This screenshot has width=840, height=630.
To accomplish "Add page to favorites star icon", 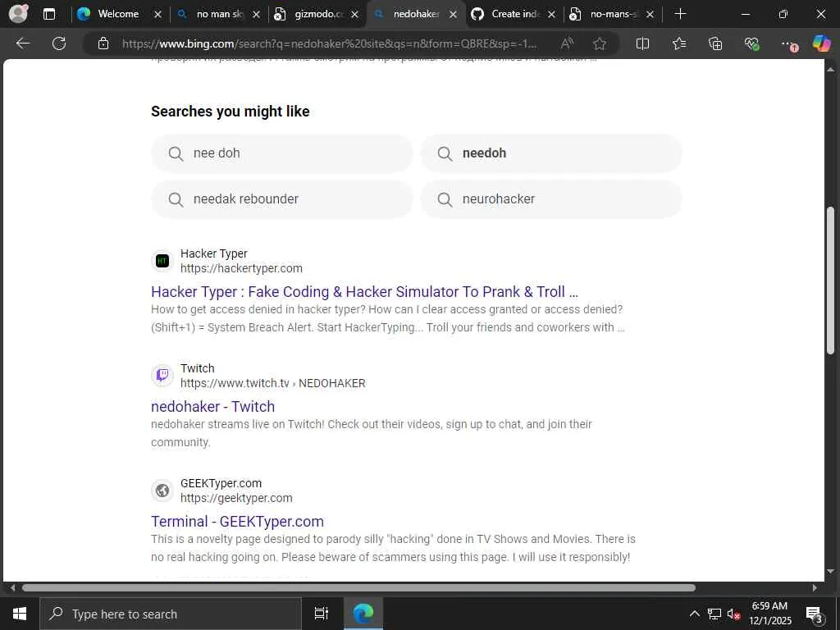I will click(x=600, y=43).
